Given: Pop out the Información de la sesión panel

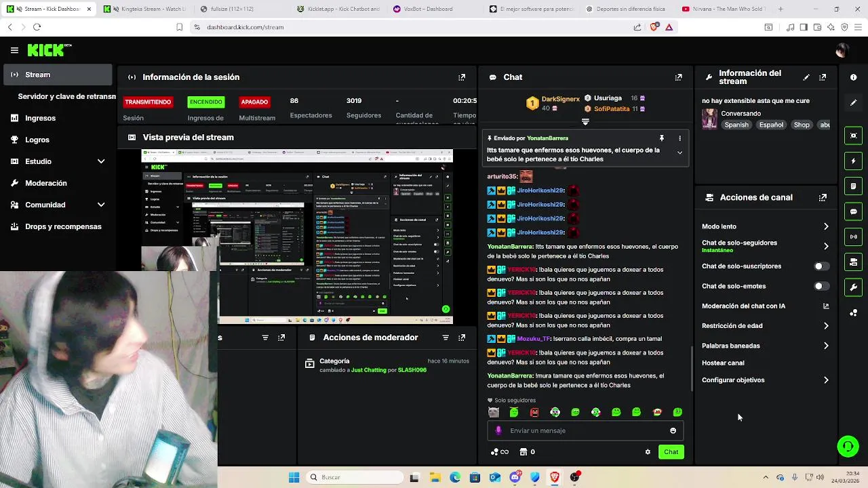Looking at the screenshot, I should 462,77.
